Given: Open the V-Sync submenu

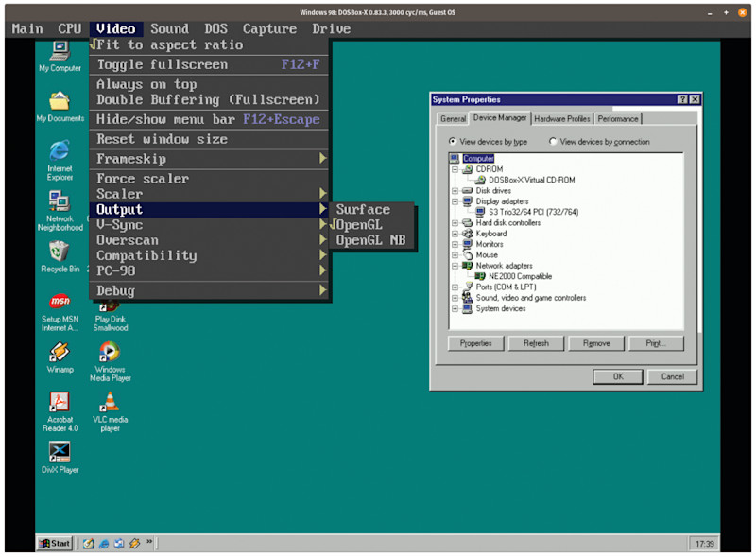Looking at the screenshot, I should (209, 225).
